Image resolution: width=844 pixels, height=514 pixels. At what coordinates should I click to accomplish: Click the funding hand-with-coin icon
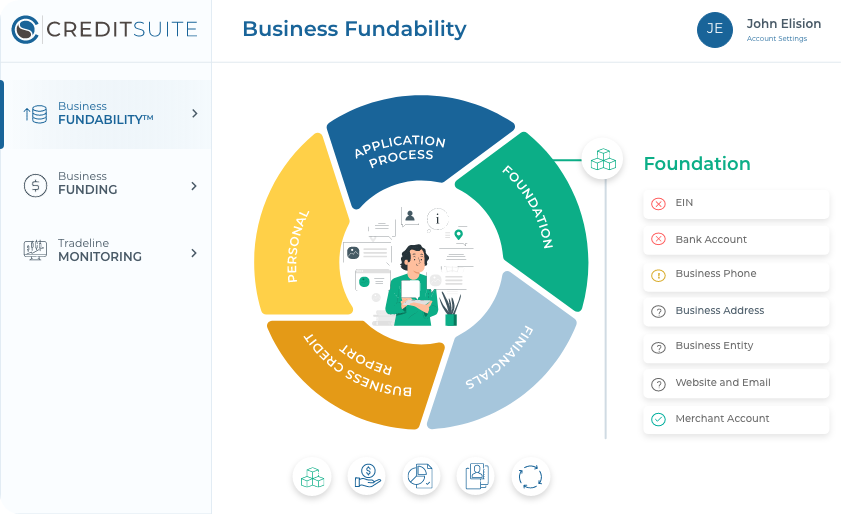[x=367, y=477]
